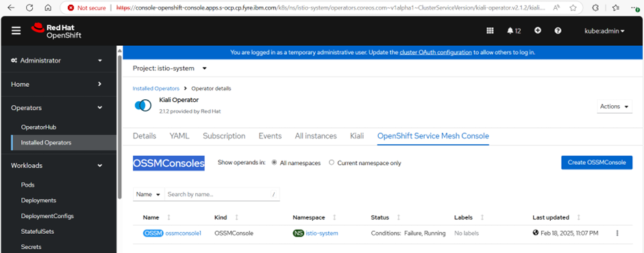
Task: Open Deployments in sidebar
Action: click(x=38, y=200)
